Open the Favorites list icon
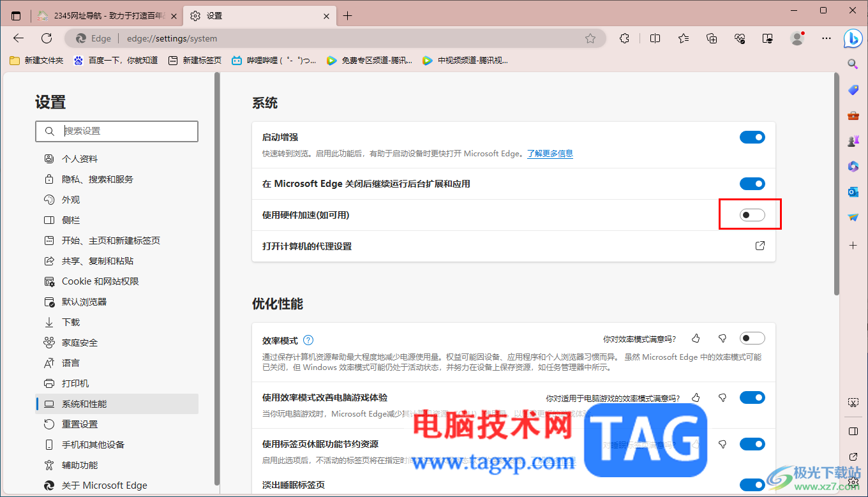 pos(684,38)
